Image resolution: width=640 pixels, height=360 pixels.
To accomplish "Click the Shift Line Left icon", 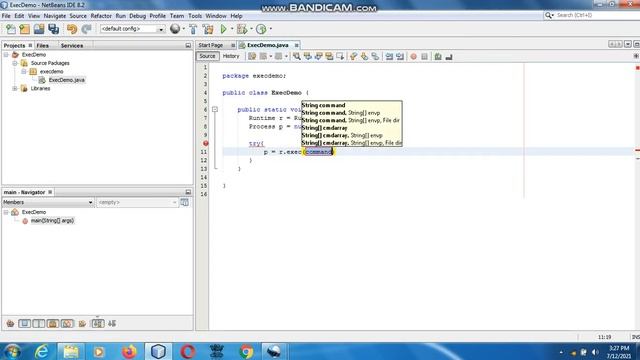I will (389, 57).
